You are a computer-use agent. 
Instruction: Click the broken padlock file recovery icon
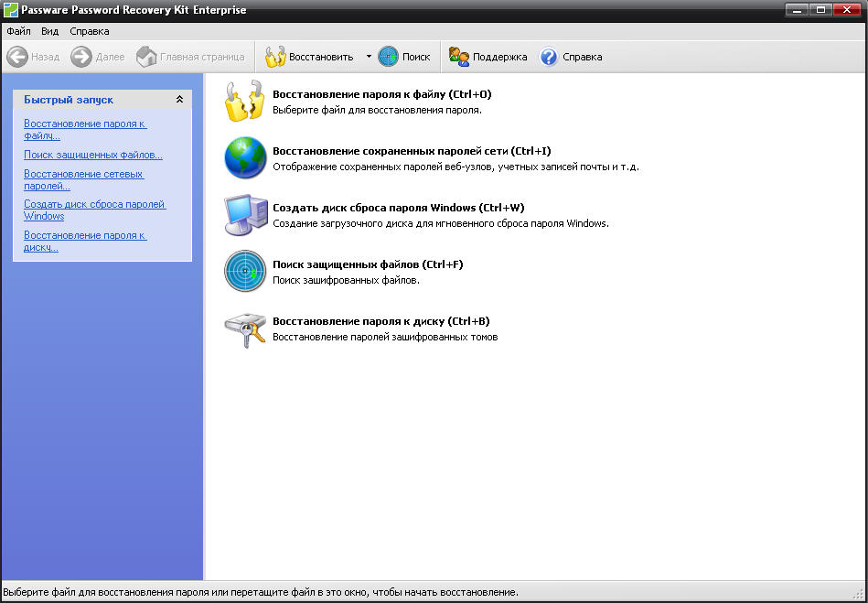245,101
